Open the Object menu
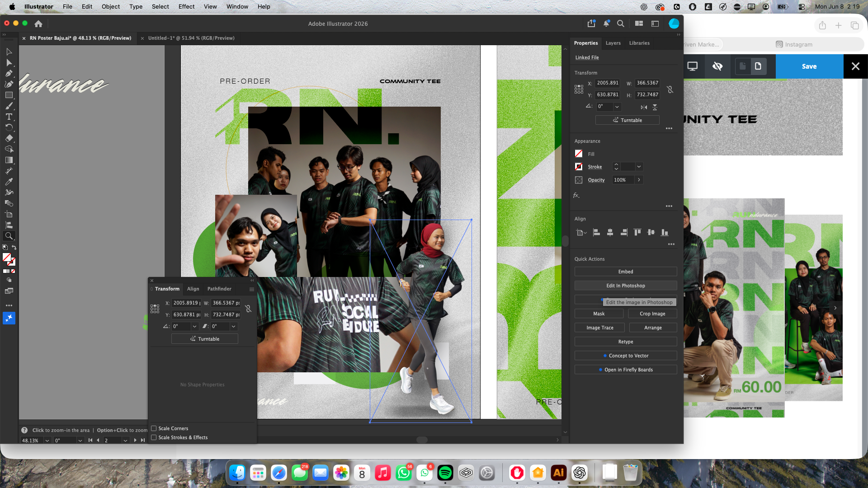 point(111,6)
